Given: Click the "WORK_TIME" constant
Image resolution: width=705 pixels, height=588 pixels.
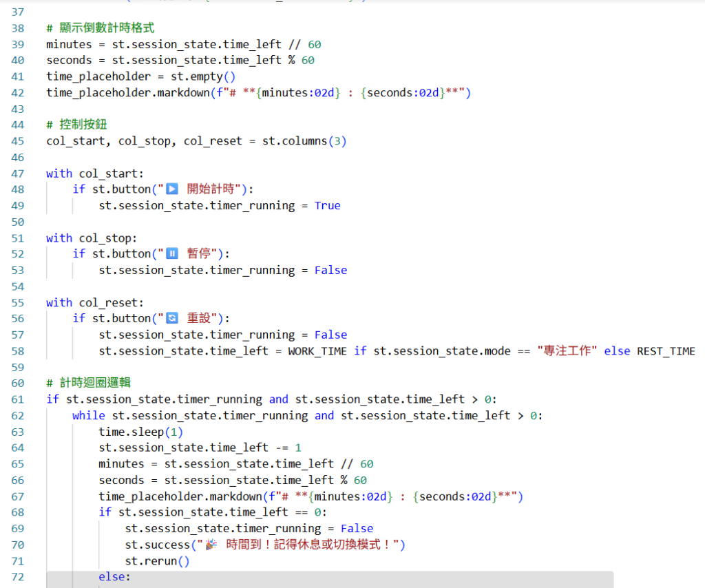Looking at the screenshot, I should [x=317, y=351].
